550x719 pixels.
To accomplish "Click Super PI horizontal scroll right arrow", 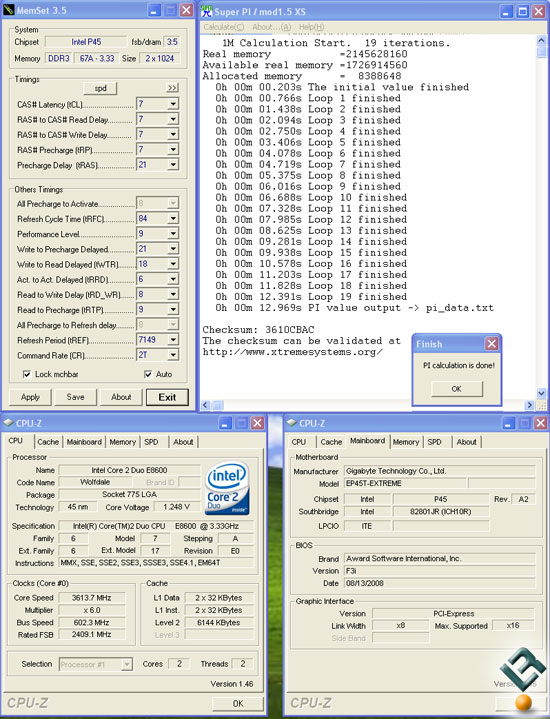I will (530, 405).
